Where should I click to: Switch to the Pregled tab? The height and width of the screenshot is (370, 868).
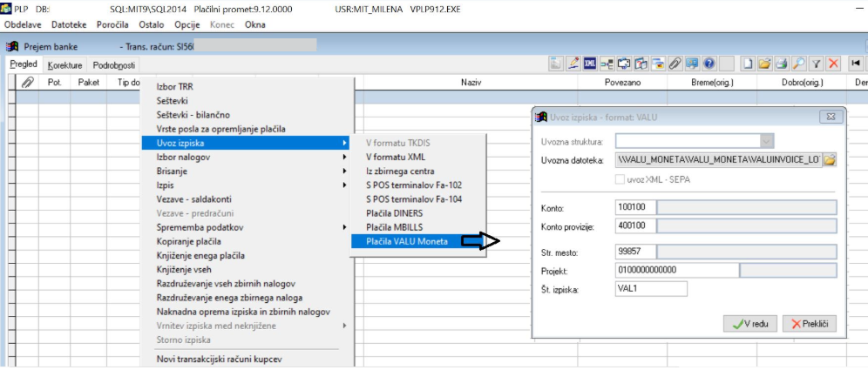[24, 64]
